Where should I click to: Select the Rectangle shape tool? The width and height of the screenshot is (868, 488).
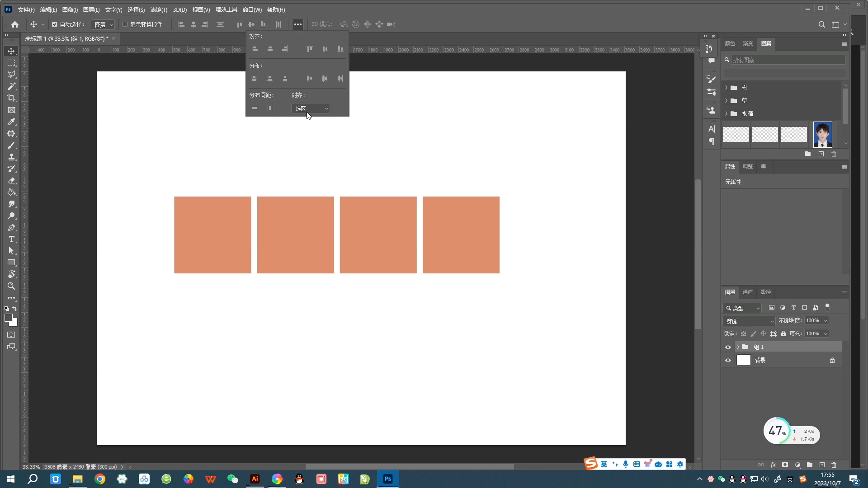point(11,263)
